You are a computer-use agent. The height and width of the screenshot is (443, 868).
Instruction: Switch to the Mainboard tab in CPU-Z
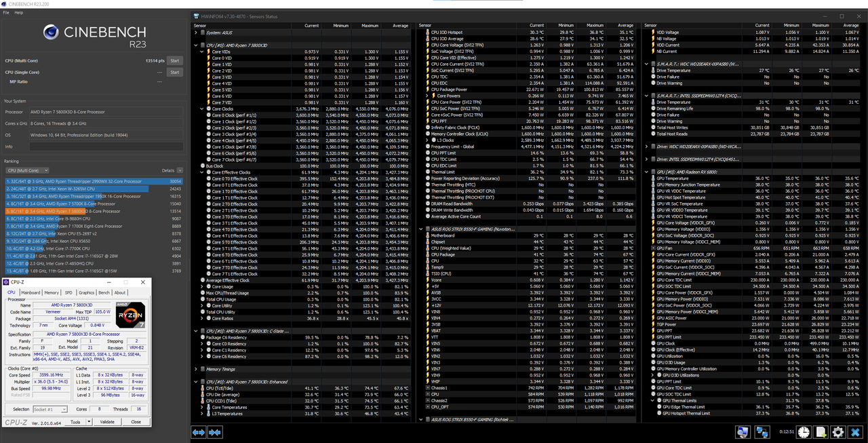point(30,292)
